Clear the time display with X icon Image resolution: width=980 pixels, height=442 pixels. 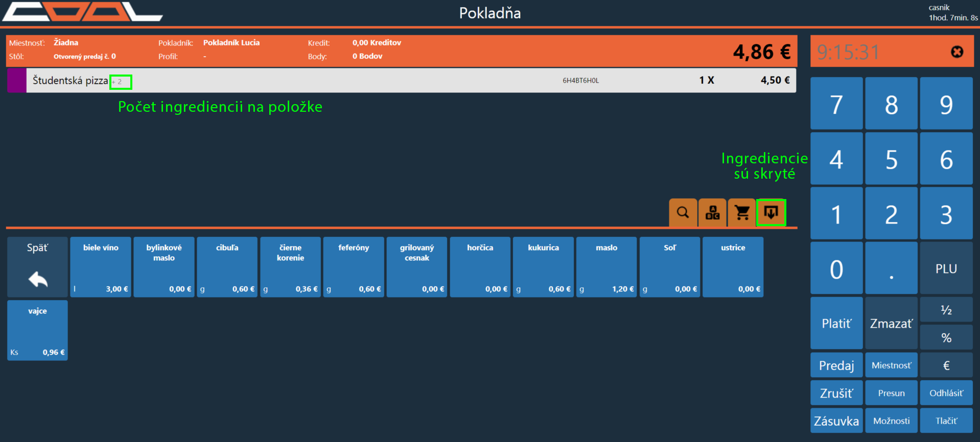(x=956, y=52)
